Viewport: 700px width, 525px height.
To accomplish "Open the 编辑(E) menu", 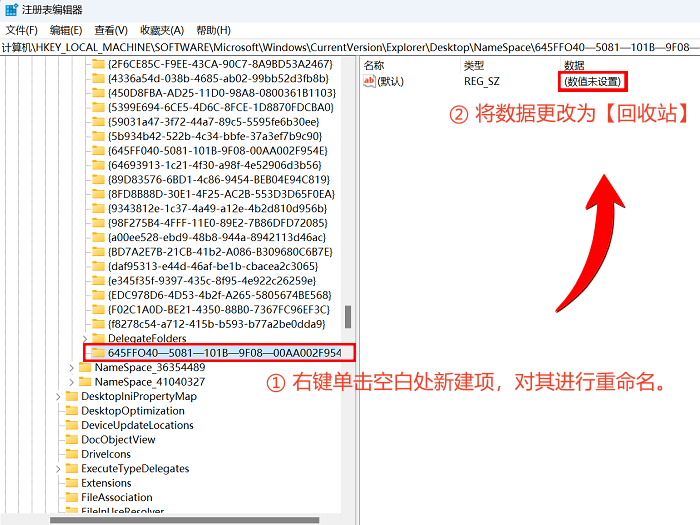I will [x=66, y=30].
